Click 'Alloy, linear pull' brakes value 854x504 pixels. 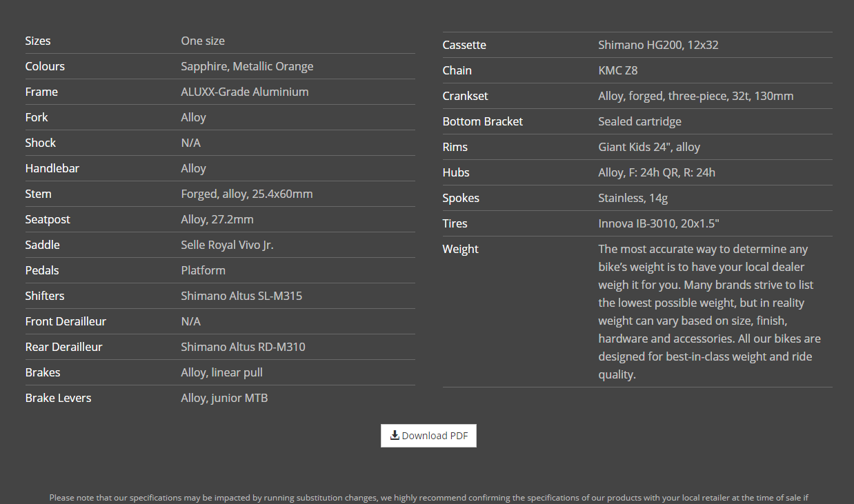point(222,372)
